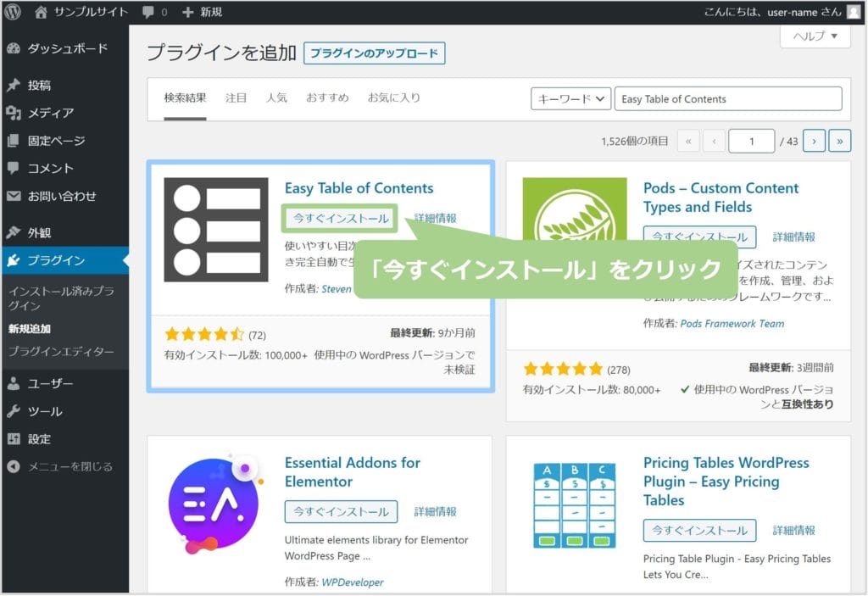The width and height of the screenshot is (868, 596).
Task: Click the current page number field
Action: (x=751, y=142)
